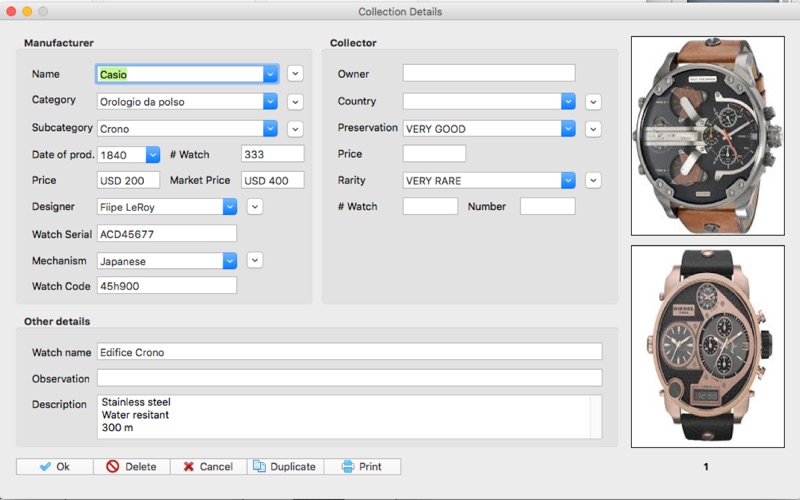This screenshot has height=500, width=800.
Task: Click the Print button with printer icon
Action: click(x=362, y=466)
